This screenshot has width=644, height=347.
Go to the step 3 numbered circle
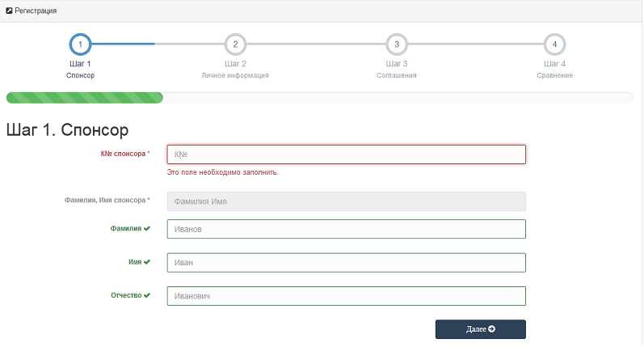(396, 44)
